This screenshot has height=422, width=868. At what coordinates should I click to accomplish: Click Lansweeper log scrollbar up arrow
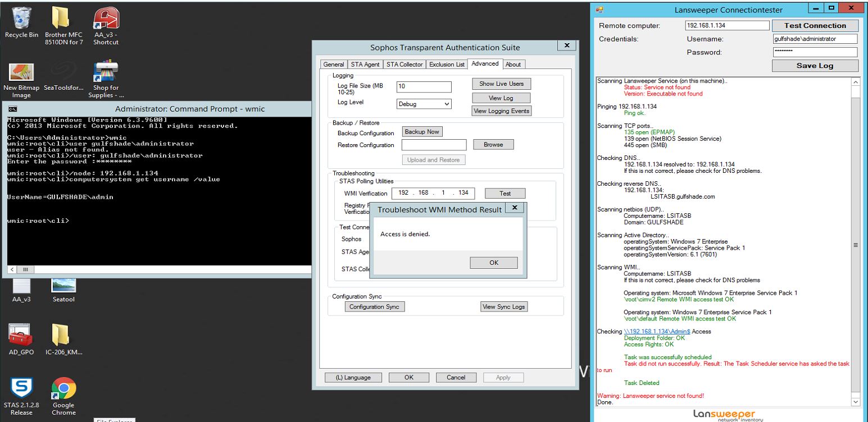coord(856,82)
